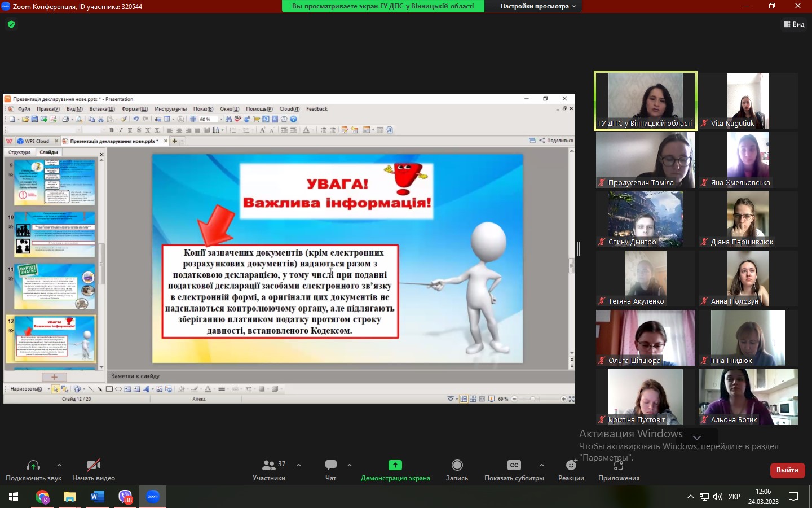Open Word from the Windows taskbar

coord(97,497)
